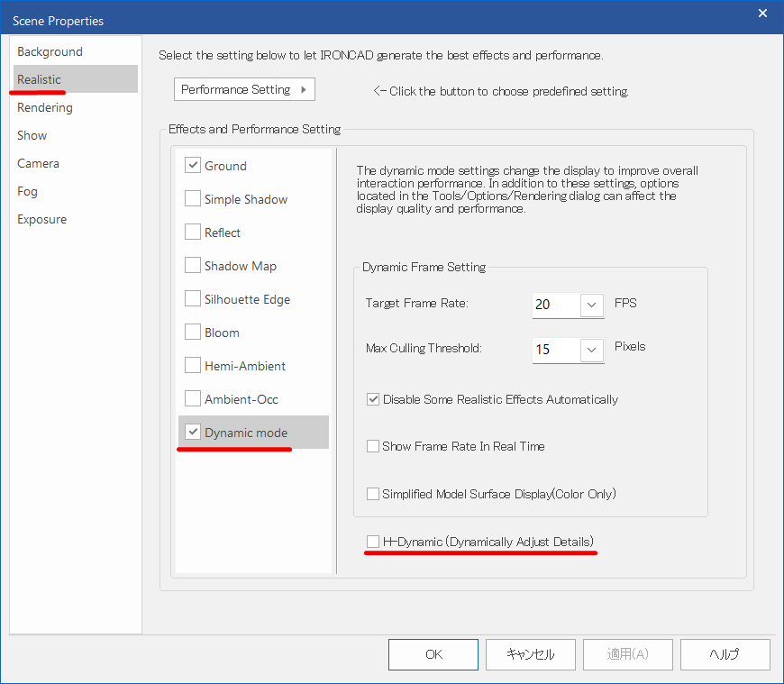Click the 'Max Culling Threshold:' label
The width and height of the screenshot is (784, 684).
[x=424, y=348]
